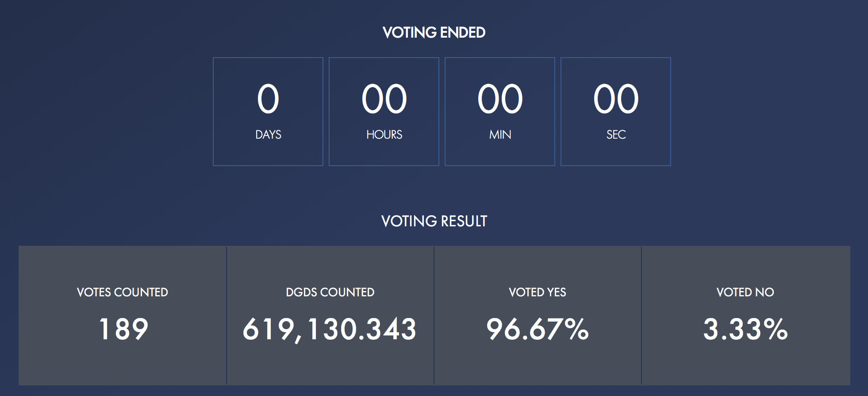This screenshot has height=396, width=868.
Task: Click the DAYS label
Action: click(x=268, y=135)
